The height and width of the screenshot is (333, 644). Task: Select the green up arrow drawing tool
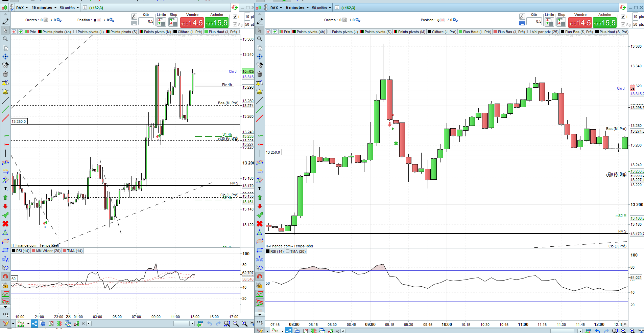coord(5,197)
